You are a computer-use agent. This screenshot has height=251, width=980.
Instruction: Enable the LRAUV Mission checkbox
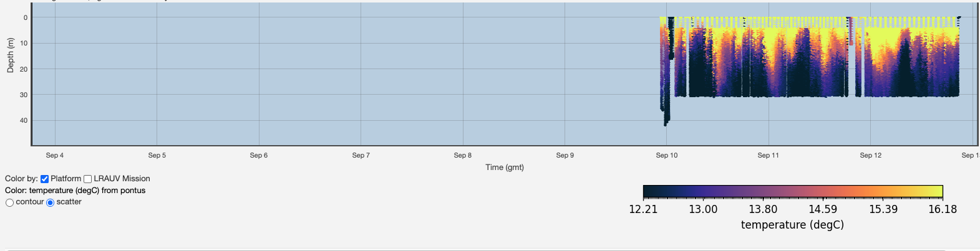[88, 179]
